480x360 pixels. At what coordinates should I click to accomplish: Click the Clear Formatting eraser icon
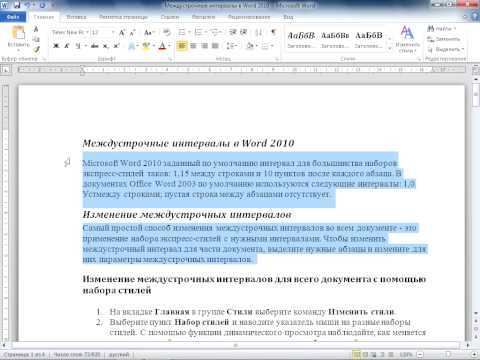coord(167,33)
